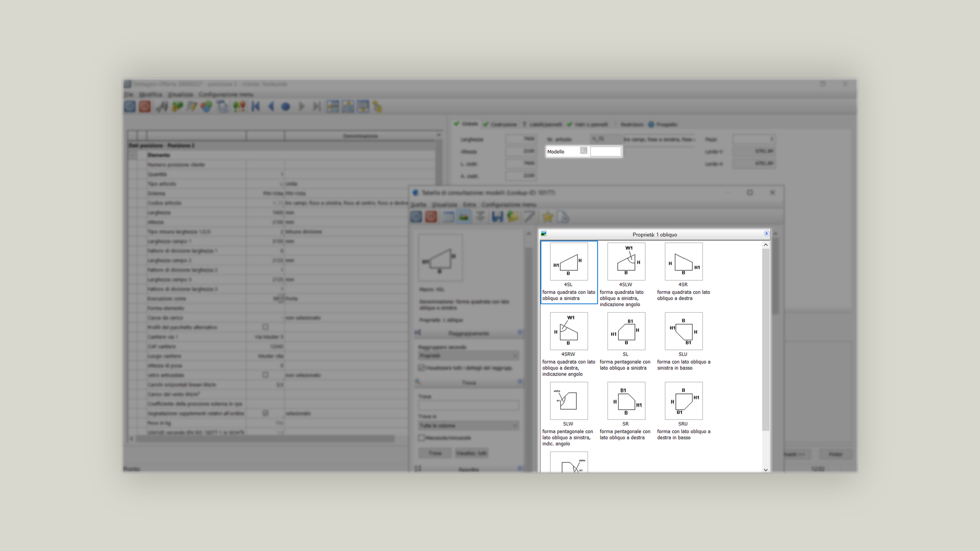Click the Visualizz. tutti button
The image size is (980, 551).
471,453
